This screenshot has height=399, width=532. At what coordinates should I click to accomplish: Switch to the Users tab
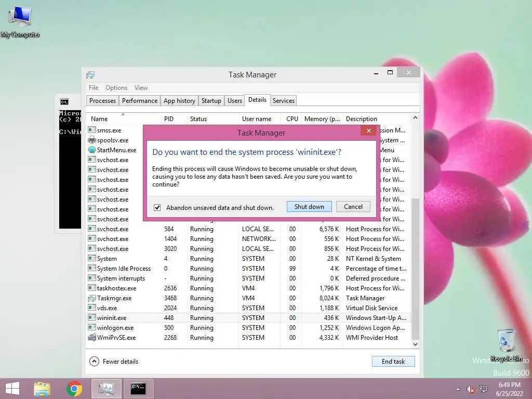tap(234, 100)
